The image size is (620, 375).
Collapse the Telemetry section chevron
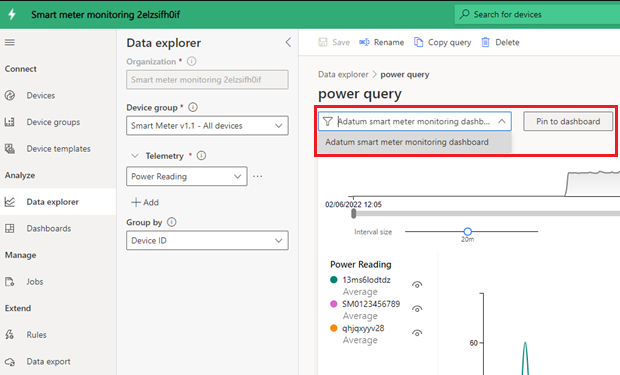click(x=135, y=155)
